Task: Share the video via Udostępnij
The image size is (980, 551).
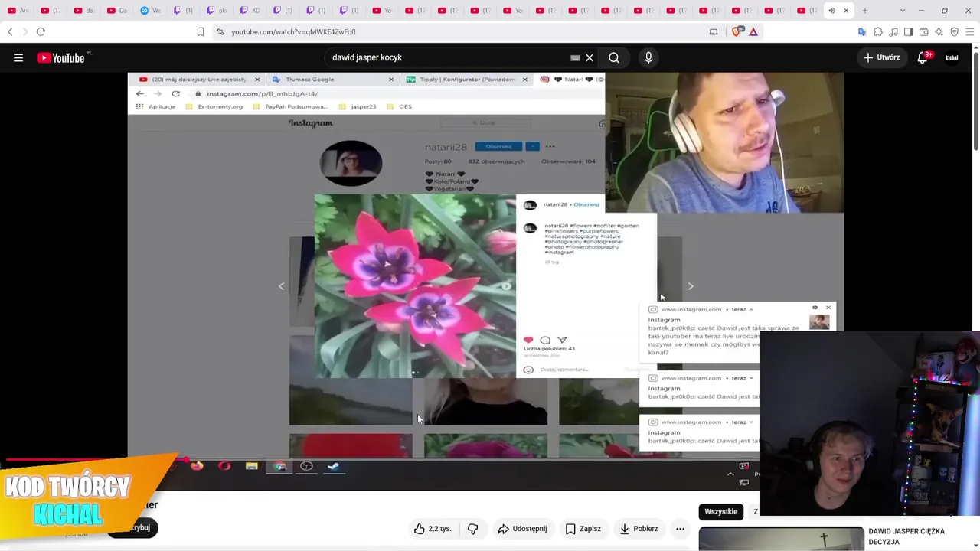Action: [x=522, y=529]
